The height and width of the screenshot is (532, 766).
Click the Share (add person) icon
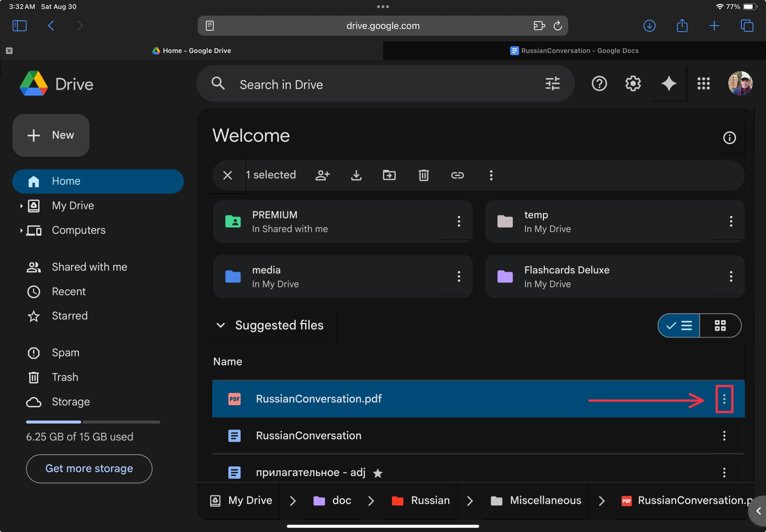pyautogui.click(x=322, y=175)
